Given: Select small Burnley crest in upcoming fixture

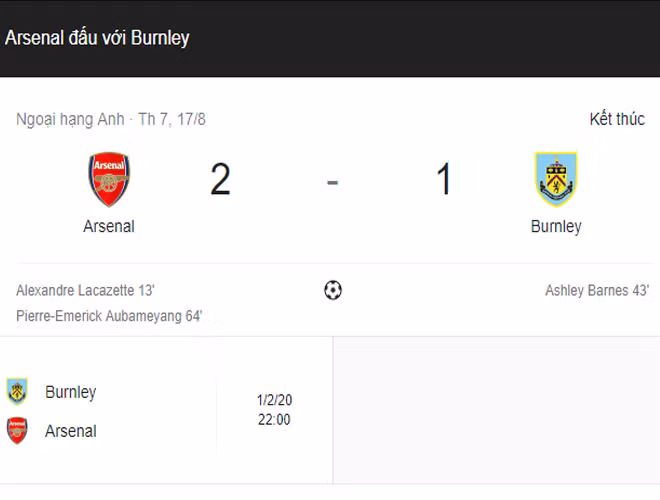Looking at the screenshot, I should (17, 391).
